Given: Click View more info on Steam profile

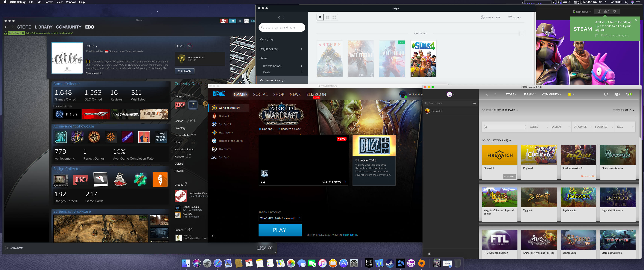Looking at the screenshot, I should point(94,73).
